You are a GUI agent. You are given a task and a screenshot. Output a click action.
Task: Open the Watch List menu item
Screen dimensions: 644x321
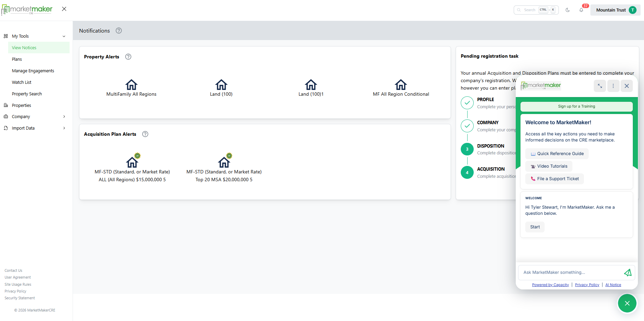coord(22,82)
